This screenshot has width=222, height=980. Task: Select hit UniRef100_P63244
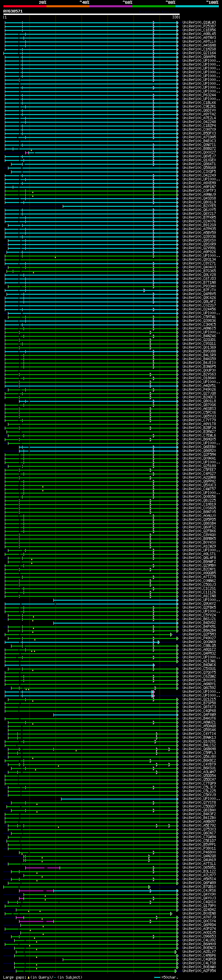tap(199, 95)
